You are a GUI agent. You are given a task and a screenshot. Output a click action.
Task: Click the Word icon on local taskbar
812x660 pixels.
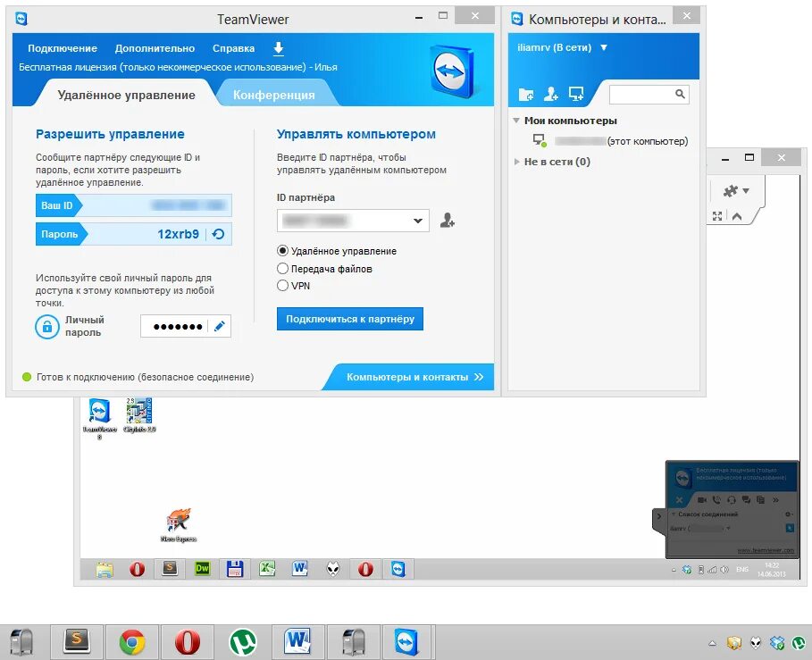pos(297,642)
